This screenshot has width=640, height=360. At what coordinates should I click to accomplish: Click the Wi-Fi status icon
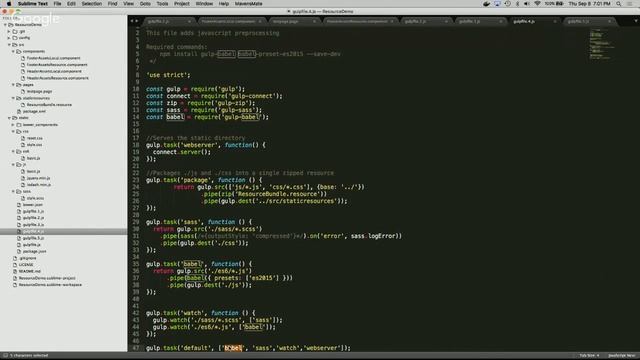(537, 4)
